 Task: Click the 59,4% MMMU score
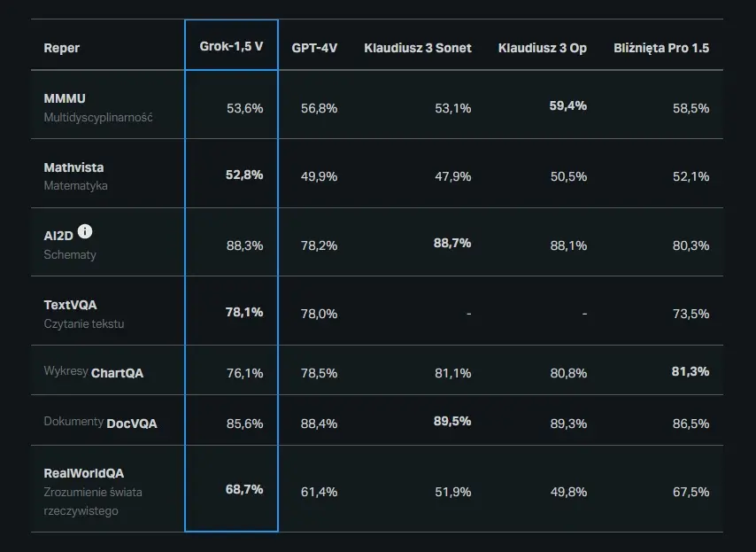pyautogui.click(x=567, y=105)
